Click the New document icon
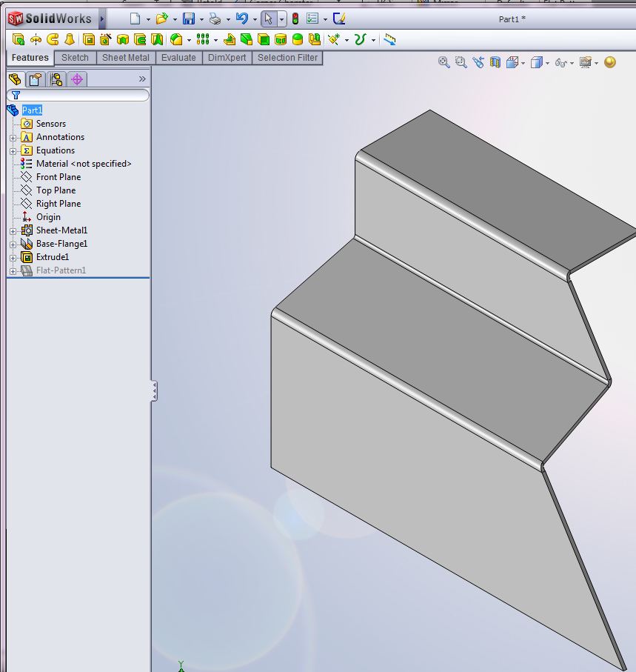This screenshot has width=636, height=672. pyautogui.click(x=135, y=19)
